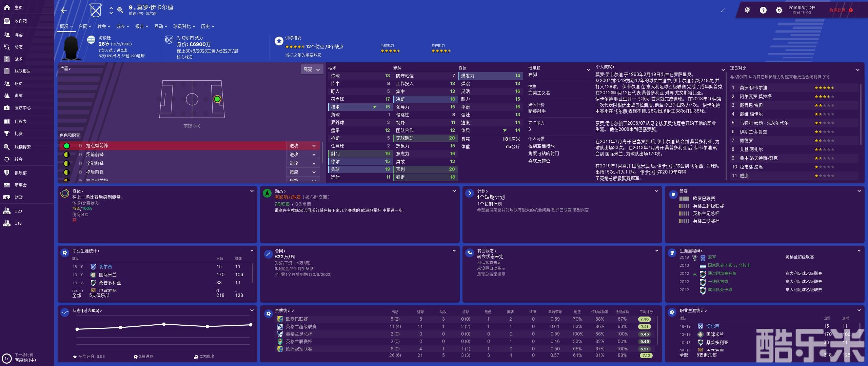Expand the 动态 panel chevron
The height and width of the screenshot is (366, 868).
tap(454, 191)
